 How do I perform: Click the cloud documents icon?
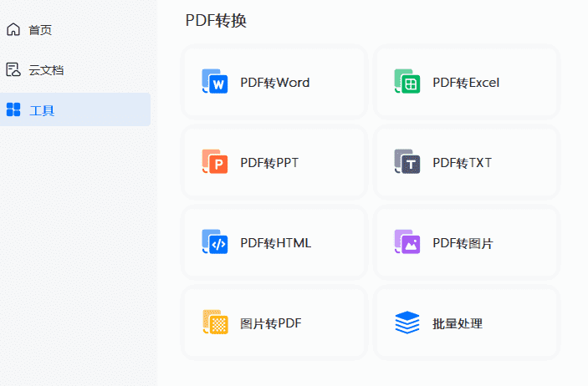click(x=13, y=69)
